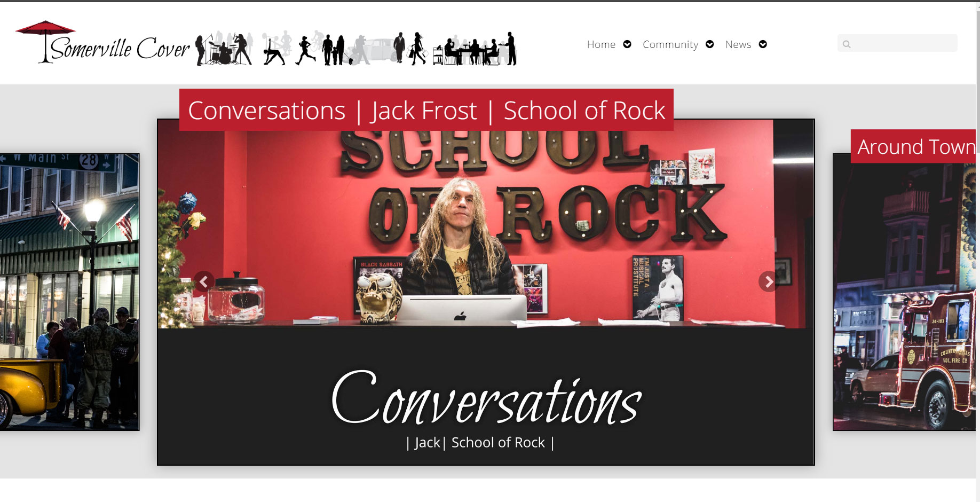
Task: Click the running figure silhouette in header
Action: (x=305, y=50)
